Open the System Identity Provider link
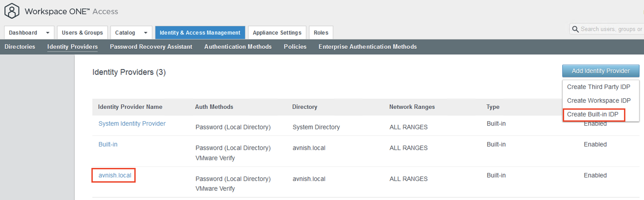Screen dimensions: 644x200 coord(132,123)
